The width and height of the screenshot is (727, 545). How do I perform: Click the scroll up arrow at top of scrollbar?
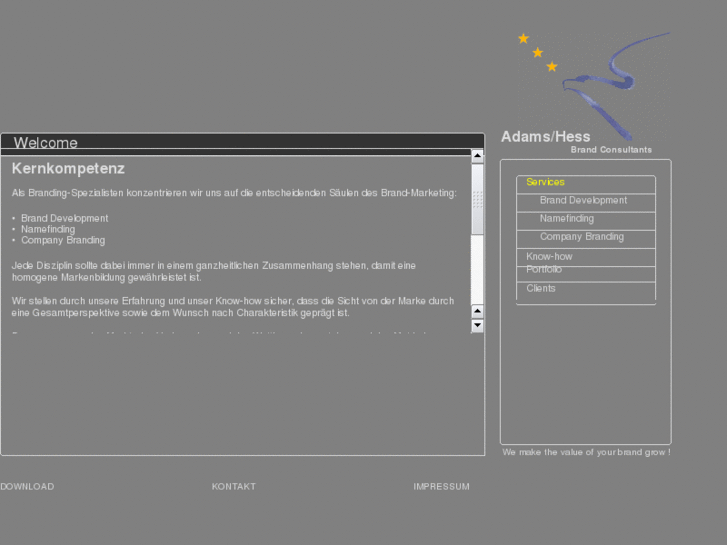pos(477,156)
